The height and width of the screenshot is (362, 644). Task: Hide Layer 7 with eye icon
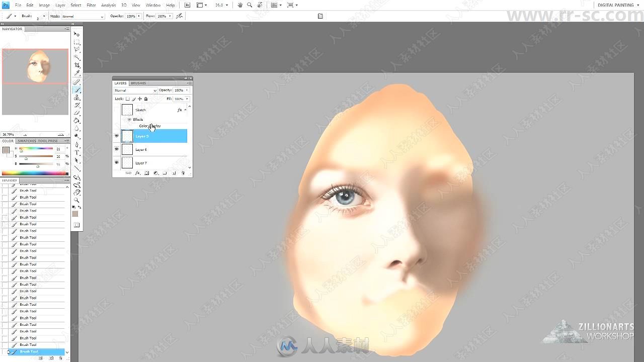[117, 162]
